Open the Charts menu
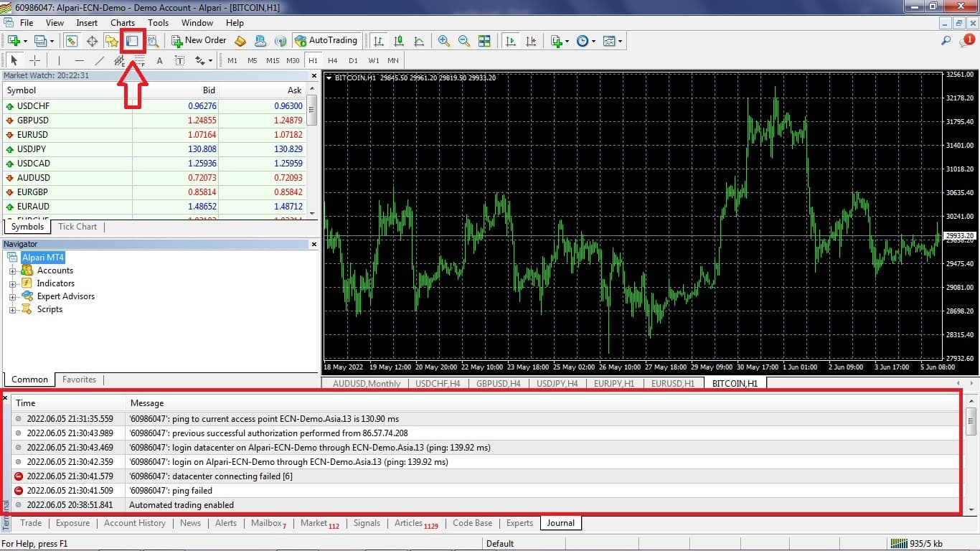This screenshot has height=551, width=980. pyautogui.click(x=123, y=23)
